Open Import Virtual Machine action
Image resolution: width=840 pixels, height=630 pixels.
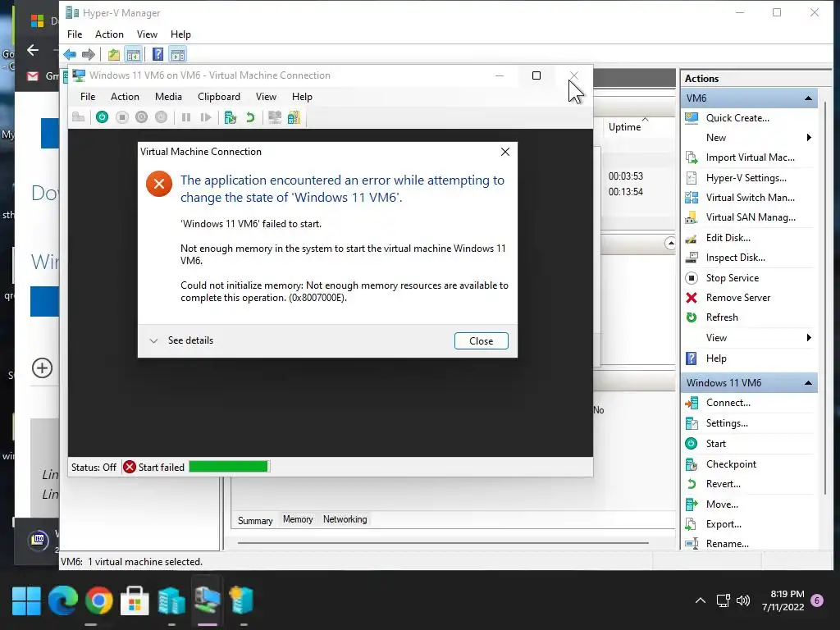(x=750, y=157)
